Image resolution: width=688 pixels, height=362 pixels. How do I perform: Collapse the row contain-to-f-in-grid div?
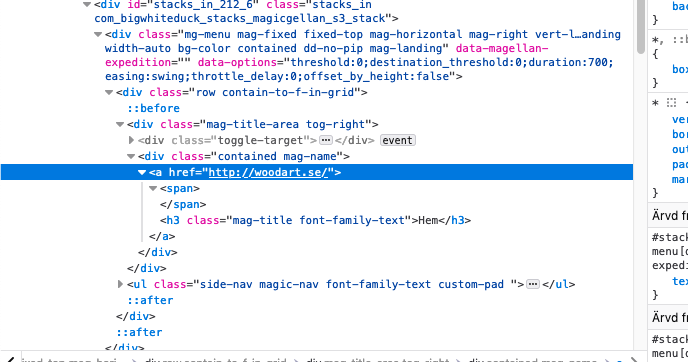(x=109, y=93)
